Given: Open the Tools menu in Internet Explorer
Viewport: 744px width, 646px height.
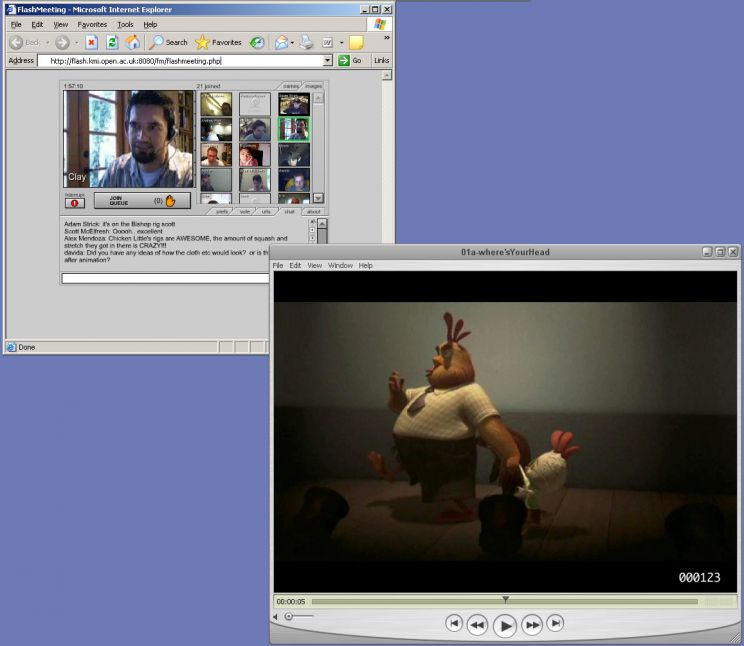Looking at the screenshot, I should [125, 24].
